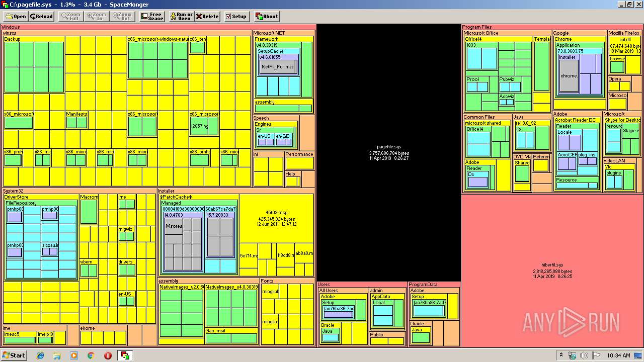Select the Backup folder label

coord(12,39)
